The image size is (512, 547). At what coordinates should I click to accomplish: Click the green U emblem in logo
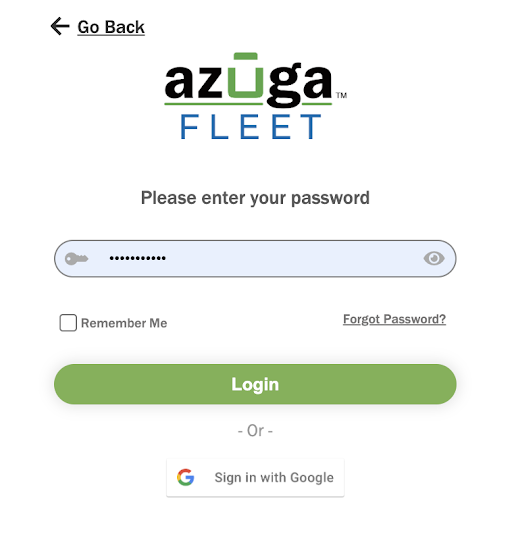point(246,76)
